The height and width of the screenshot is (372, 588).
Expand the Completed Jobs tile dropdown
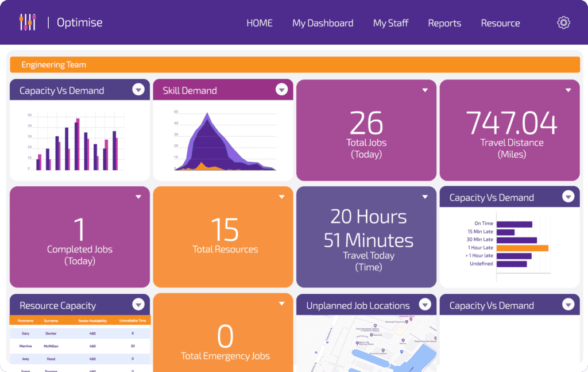(138, 197)
